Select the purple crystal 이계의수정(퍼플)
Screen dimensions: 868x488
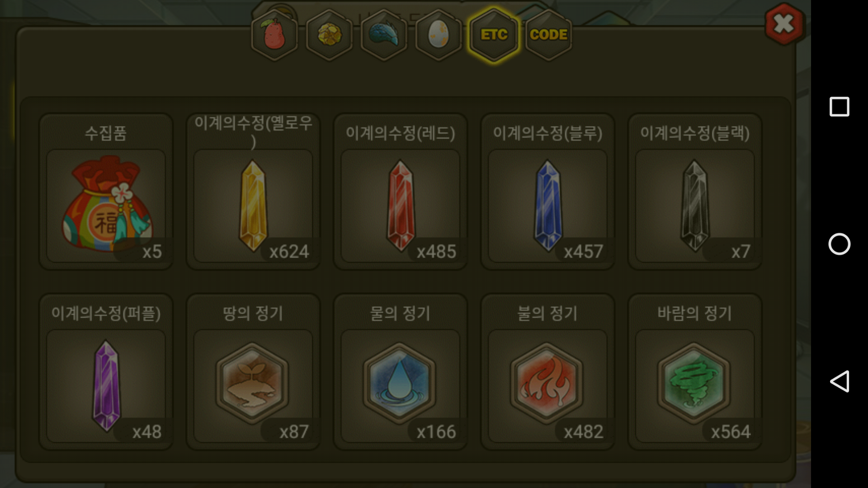106,372
